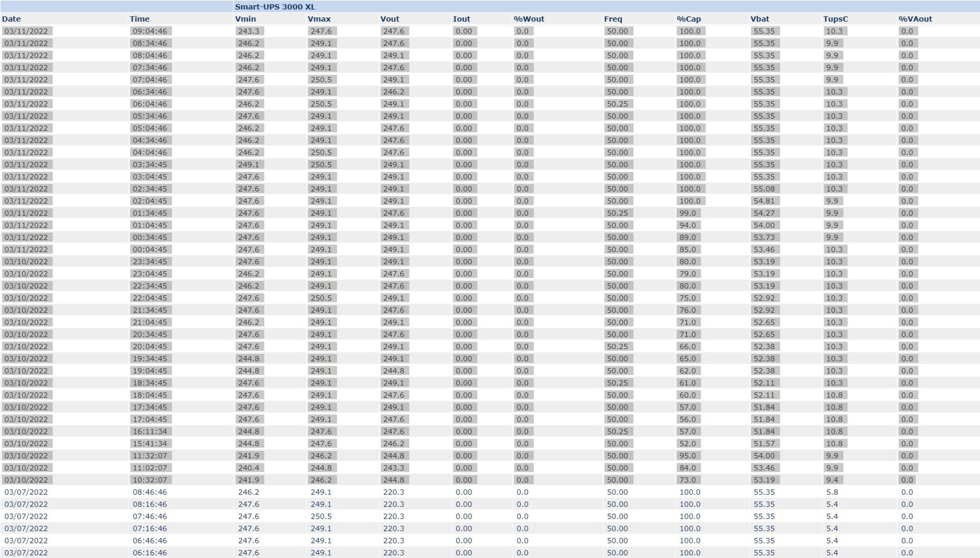Click the Vbat column header
This screenshot has width=980, height=558.
click(x=760, y=19)
